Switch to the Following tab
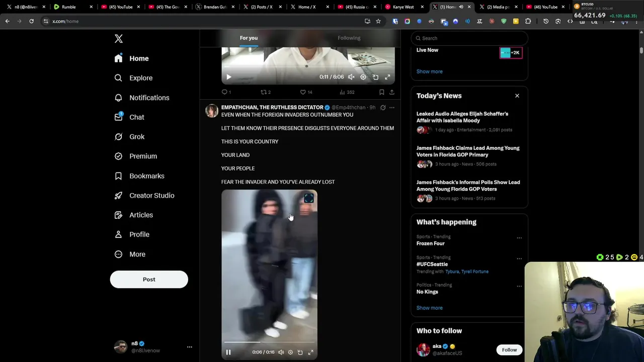644x362 pixels. (x=349, y=38)
